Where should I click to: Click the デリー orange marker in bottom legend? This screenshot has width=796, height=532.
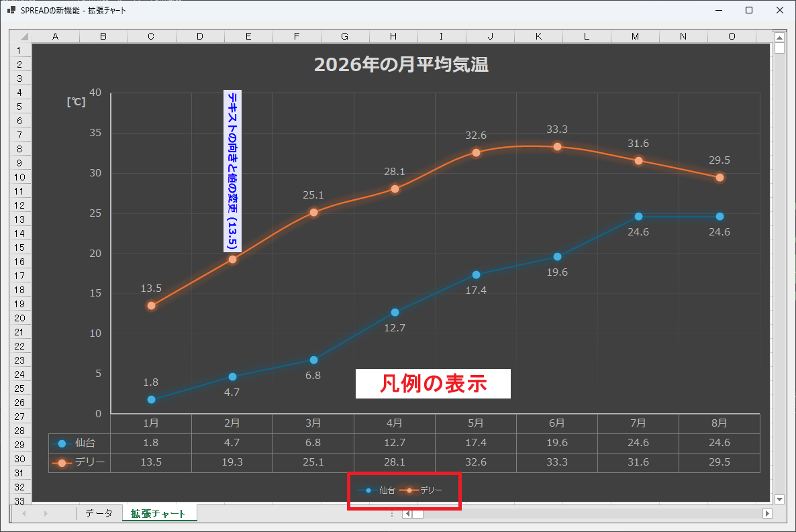pyautogui.click(x=409, y=490)
